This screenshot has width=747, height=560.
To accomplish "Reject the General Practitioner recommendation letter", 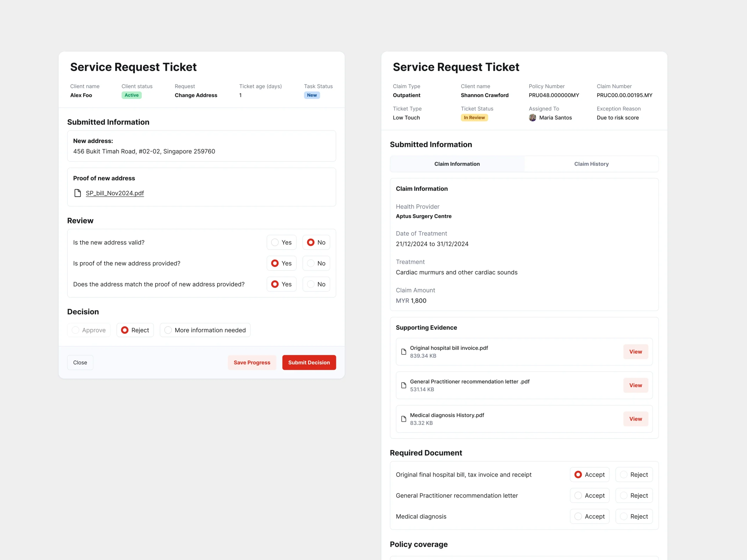I will point(633,496).
